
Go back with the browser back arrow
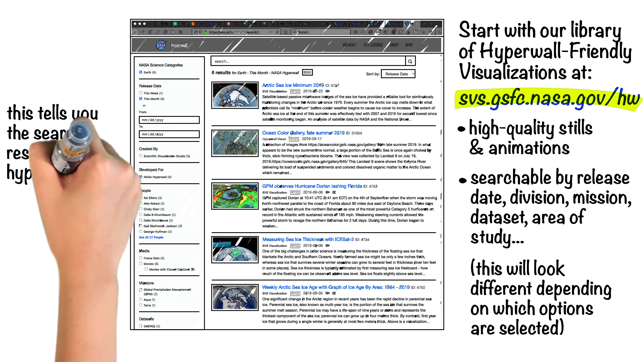coord(135,32)
